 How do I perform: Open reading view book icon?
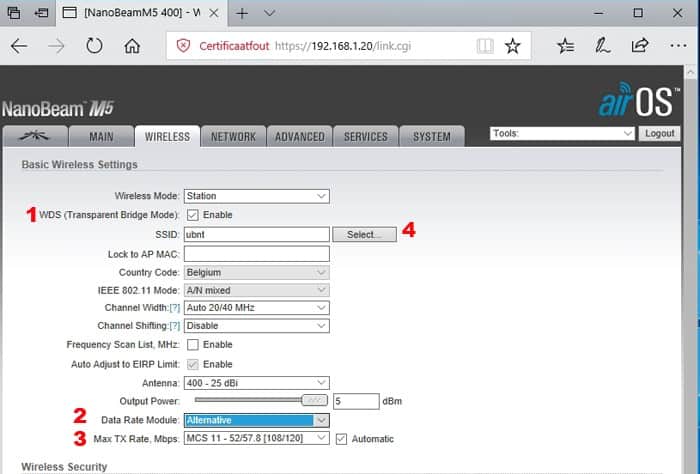[485, 46]
